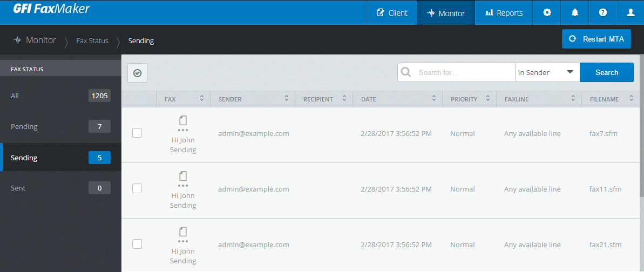Check the box for fax7.sfm row
The width and height of the screenshot is (644, 272).
[x=137, y=133]
